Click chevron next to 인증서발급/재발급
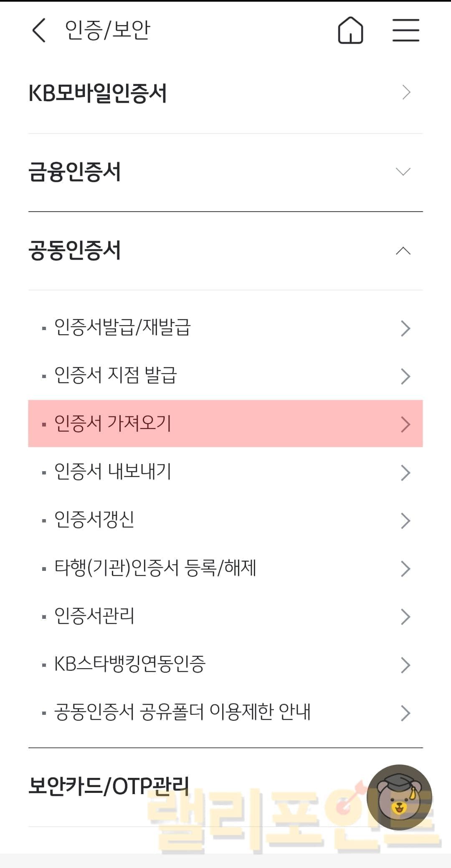Screen dimensions: 451x868 (x=405, y=328)
